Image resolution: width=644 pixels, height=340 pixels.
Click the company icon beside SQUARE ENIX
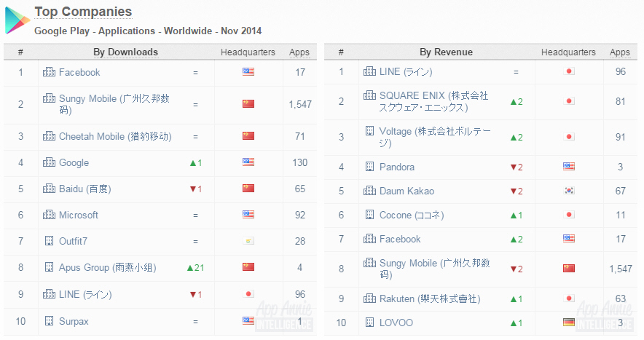[x=369, y=95]
